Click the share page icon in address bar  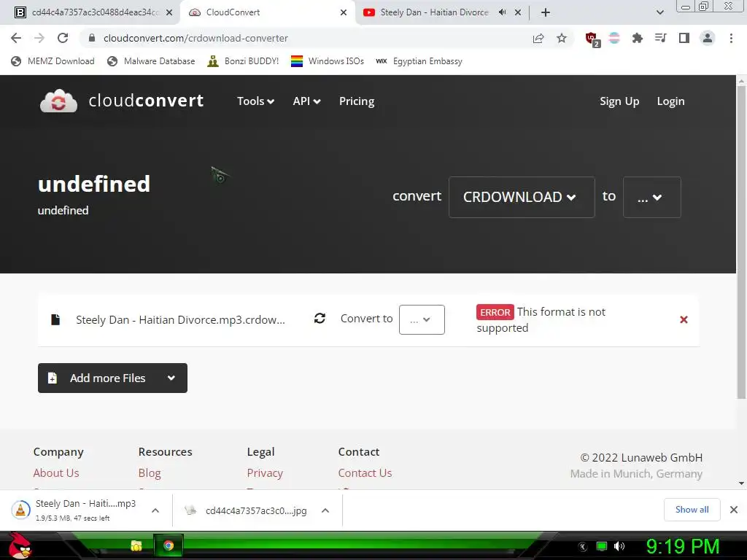pos(538,38)
